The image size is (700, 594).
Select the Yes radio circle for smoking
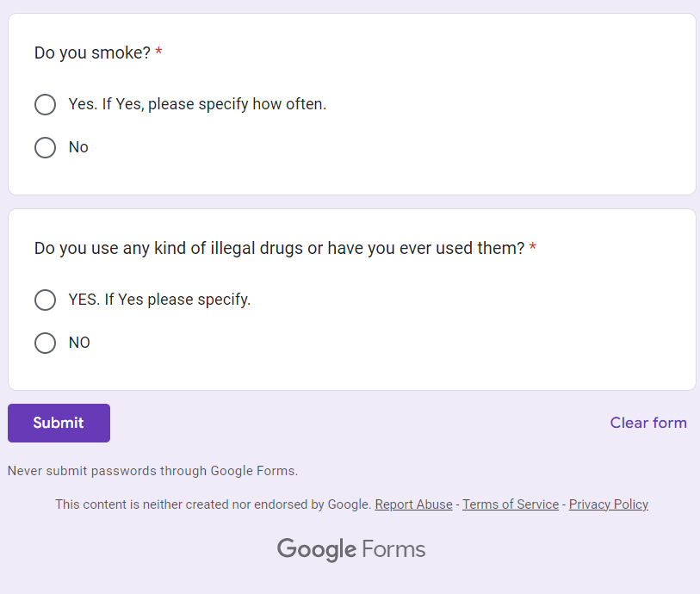pos(45,105)
